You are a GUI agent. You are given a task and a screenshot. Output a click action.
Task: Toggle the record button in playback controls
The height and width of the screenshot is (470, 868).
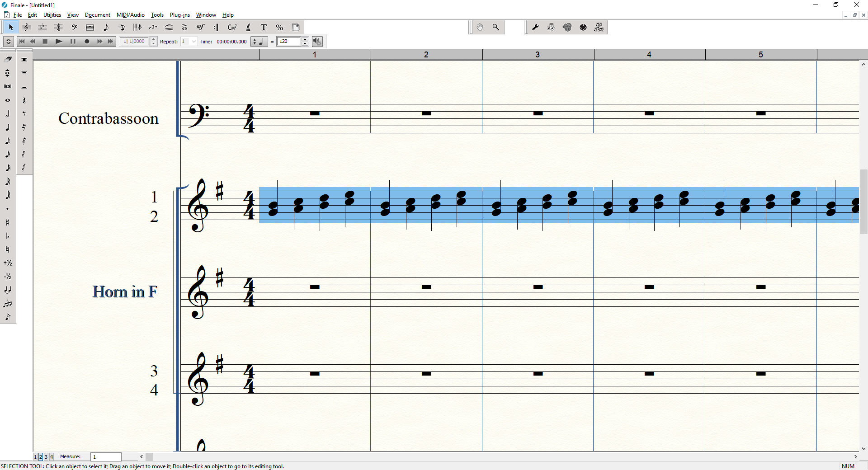(x=87, y=42)
